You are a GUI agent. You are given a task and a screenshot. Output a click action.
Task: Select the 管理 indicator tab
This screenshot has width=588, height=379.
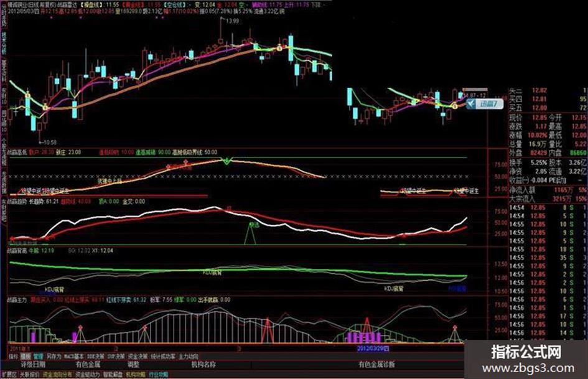[38, 357]
